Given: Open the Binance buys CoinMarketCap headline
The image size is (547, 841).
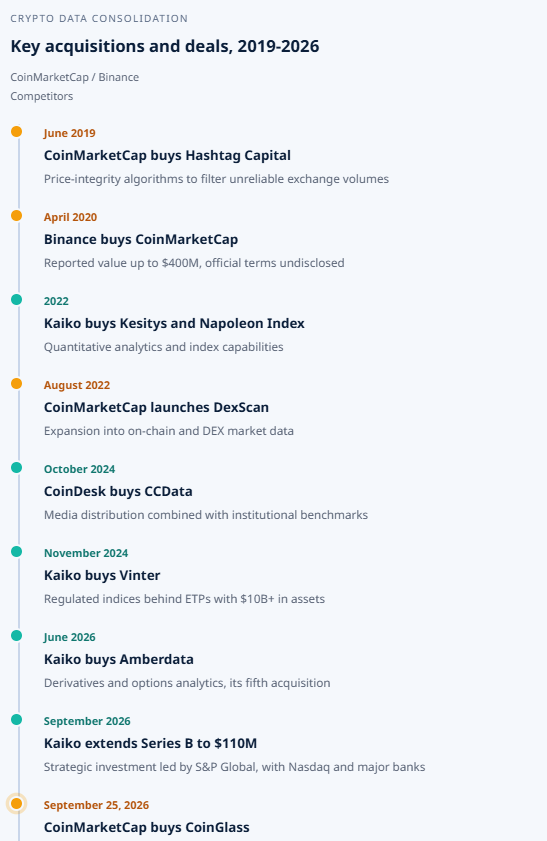Looking at the screenshot, I should coord(141,239).
